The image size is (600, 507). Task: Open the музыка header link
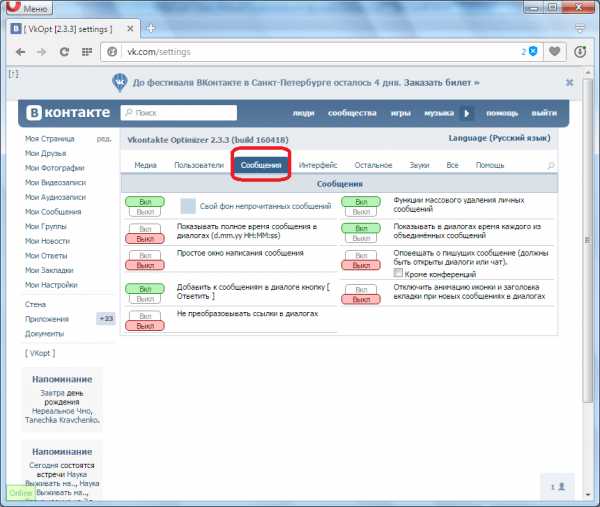(439, 113)
